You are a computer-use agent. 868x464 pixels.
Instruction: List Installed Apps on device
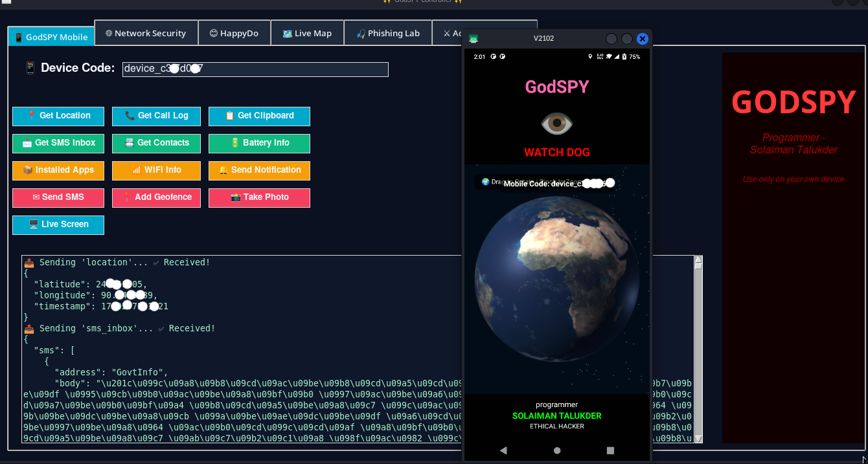point(58,170)
